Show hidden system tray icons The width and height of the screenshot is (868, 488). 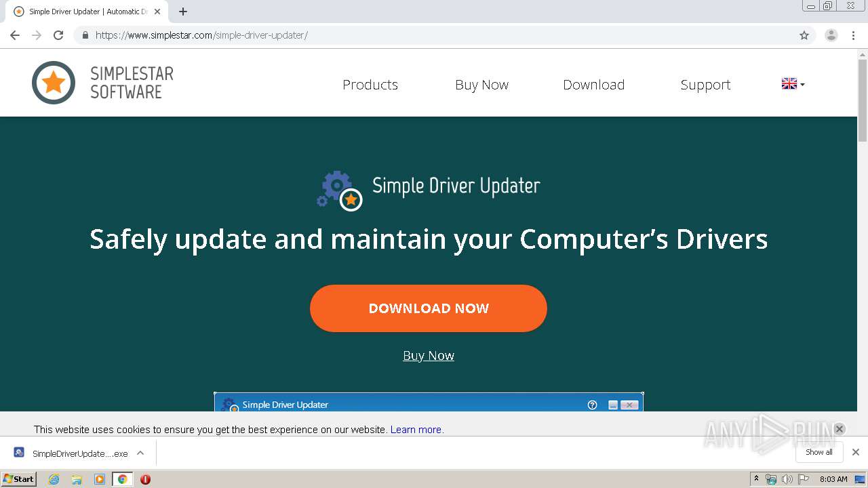pyautogui.click(x=757, y=479)
